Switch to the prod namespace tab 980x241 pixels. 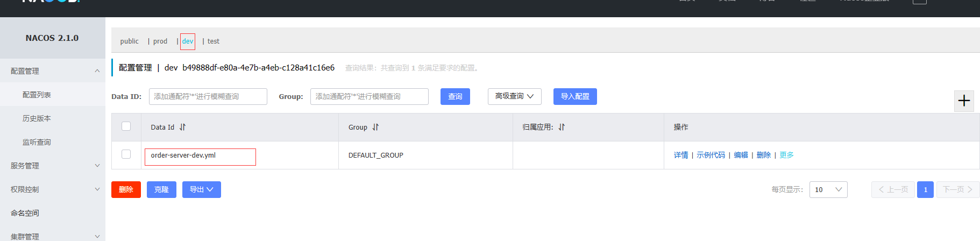(160, 41)
